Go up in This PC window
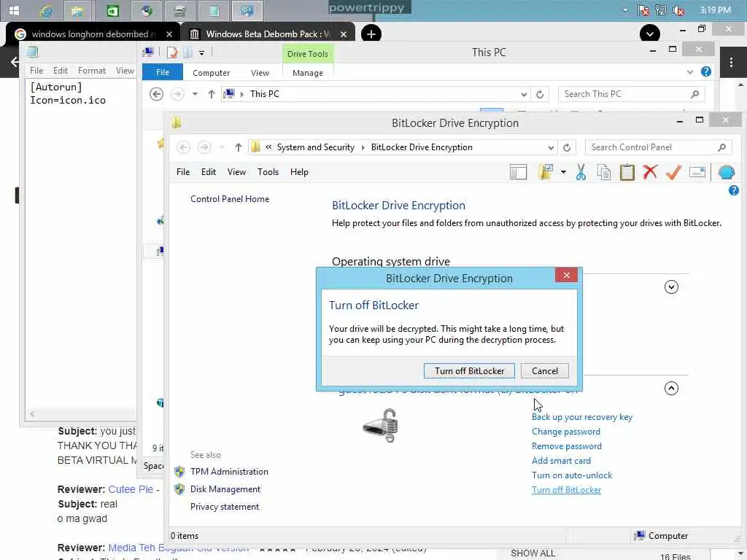 pos(212,94)
